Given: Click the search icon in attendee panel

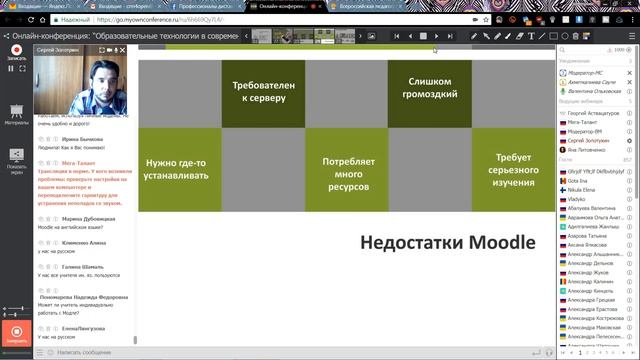Looking at the screenshot, I should pyautogui.click(x=562, y=50).
